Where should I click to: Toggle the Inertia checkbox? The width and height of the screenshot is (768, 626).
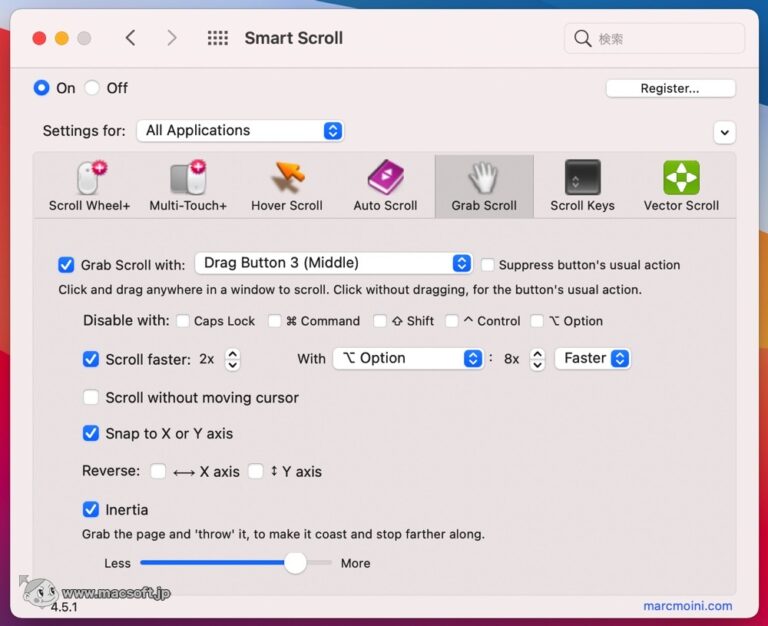pos(91,509)
